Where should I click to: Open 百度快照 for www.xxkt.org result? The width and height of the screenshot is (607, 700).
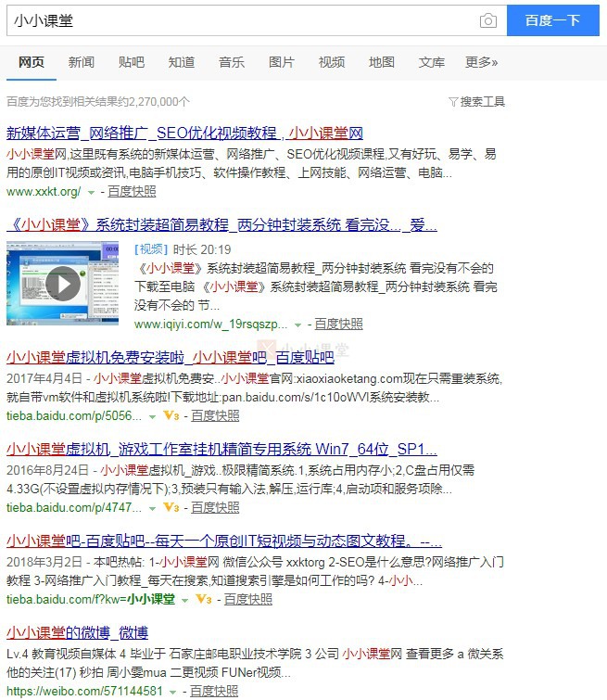pos(132,192)
